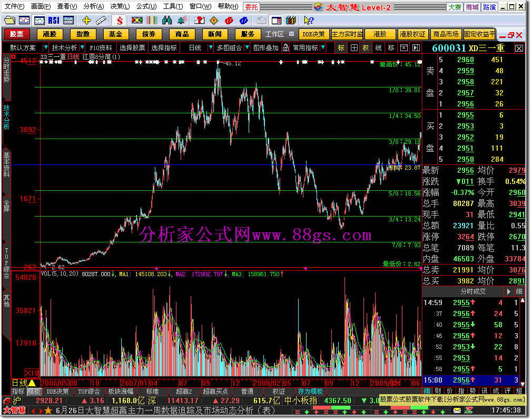Viewport: 532px width, 420px height.
Task: Open the 分析(A) menu
Action: click(x=93, y=6)
